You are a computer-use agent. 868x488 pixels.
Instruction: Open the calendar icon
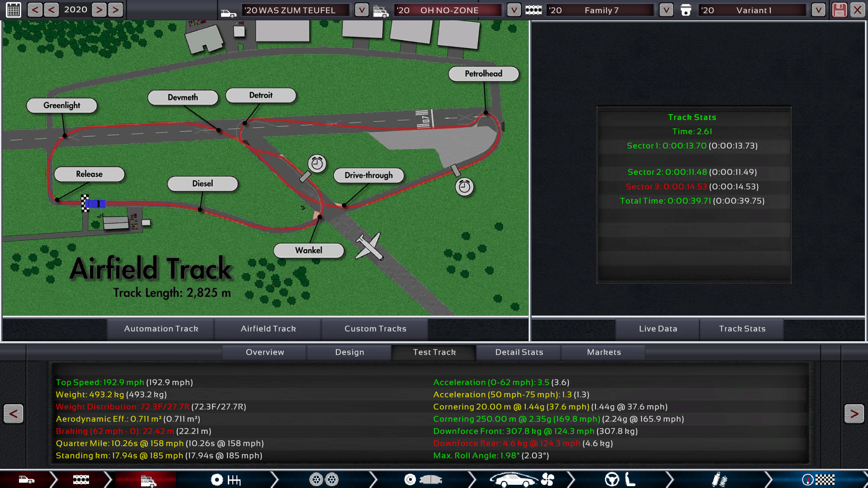tap(13, 10)
